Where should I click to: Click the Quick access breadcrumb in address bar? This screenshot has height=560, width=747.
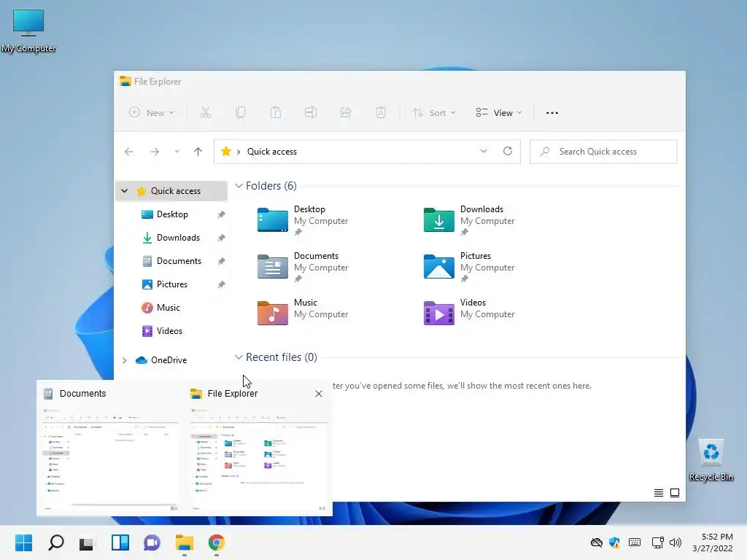(272, 152)
